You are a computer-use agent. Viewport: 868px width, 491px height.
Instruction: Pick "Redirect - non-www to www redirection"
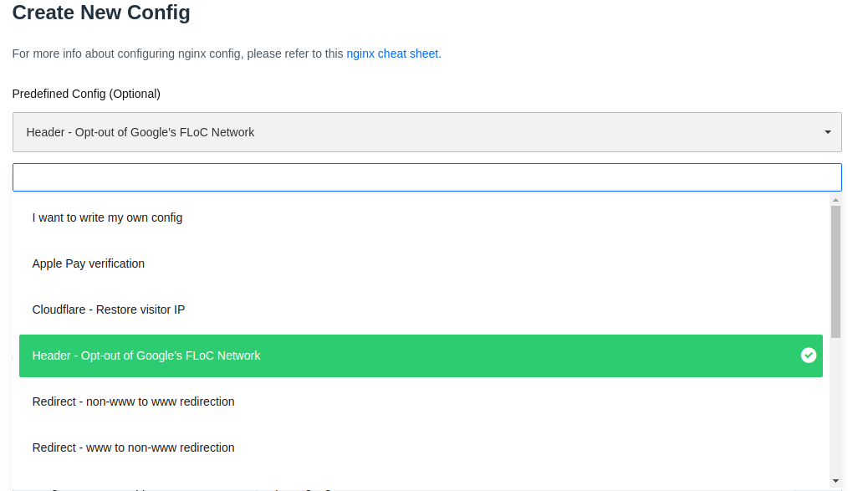pos(133,401)
